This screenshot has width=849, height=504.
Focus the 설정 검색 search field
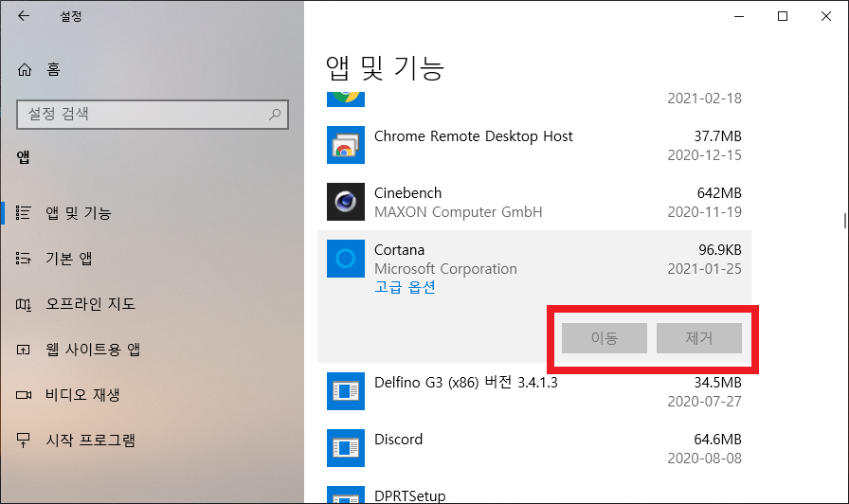(x=153, y=115)
